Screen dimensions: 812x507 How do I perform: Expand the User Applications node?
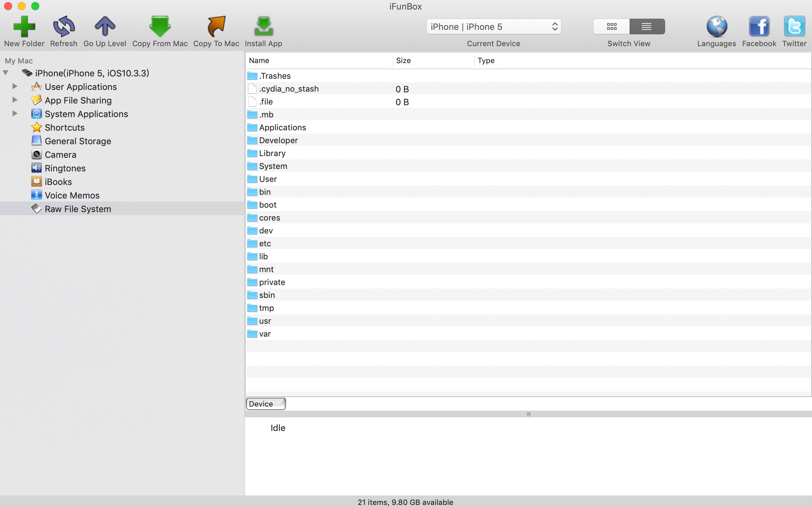pyautogui.click(x=15, y=87)
